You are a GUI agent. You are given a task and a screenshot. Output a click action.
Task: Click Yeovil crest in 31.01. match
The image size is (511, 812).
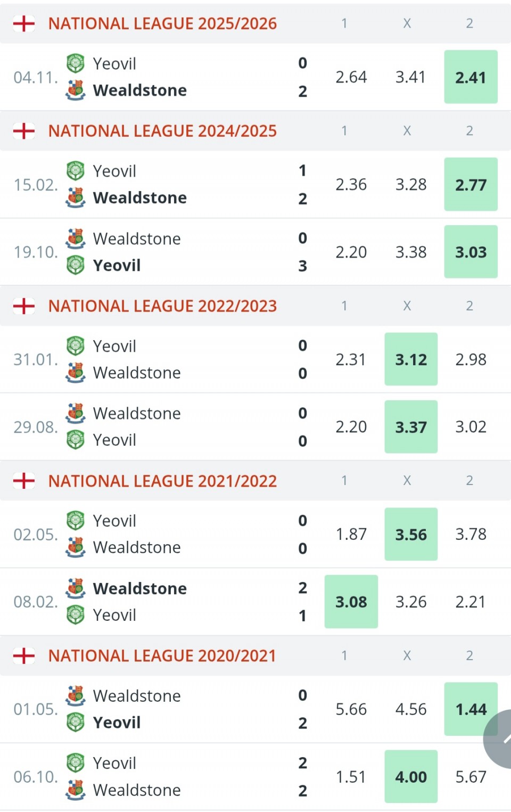click(x=76, y=346)
